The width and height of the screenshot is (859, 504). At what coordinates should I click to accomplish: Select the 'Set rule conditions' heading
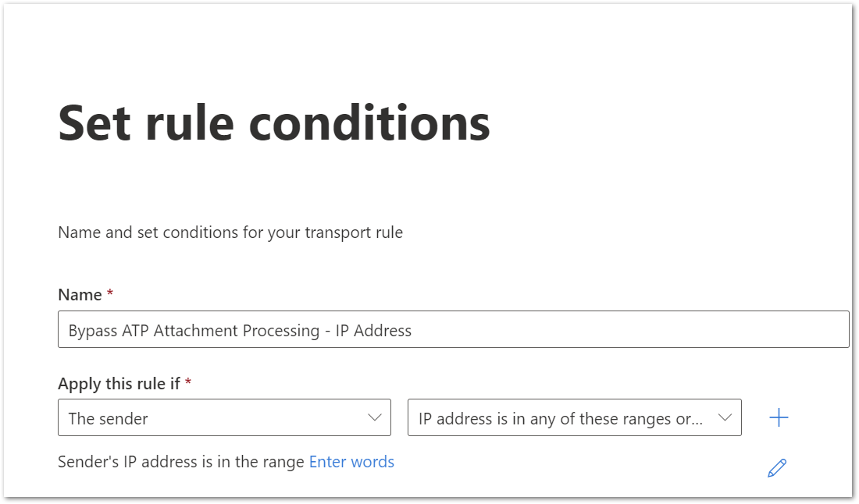tap(274, 123)
